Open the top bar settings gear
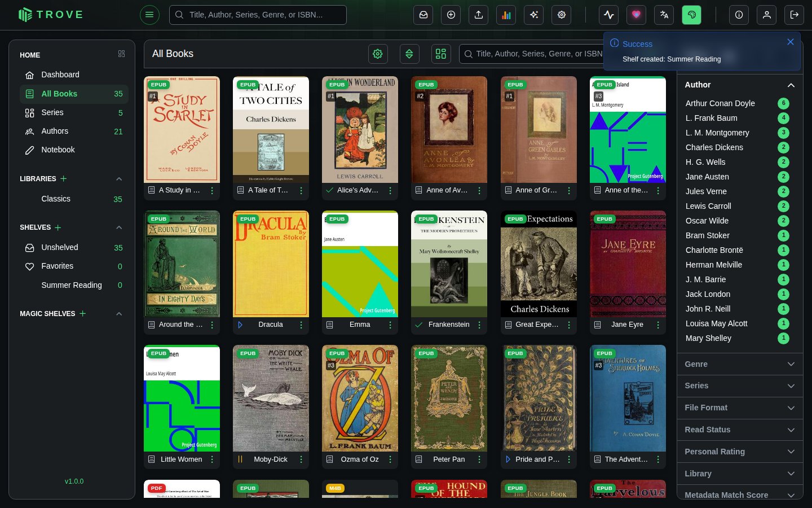 [562, 15]
